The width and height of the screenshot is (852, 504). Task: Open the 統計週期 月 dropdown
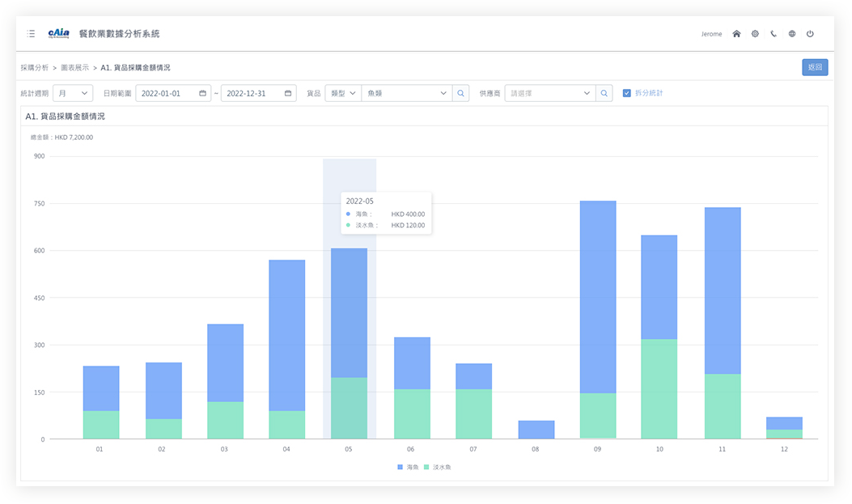(x=73, y=93)
